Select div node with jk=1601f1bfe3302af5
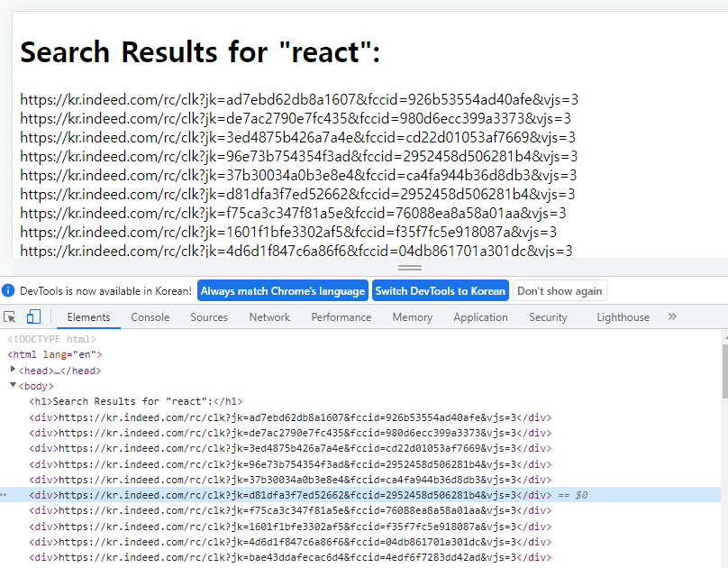This screenshot has height=568, width=728. coord(290,527)
